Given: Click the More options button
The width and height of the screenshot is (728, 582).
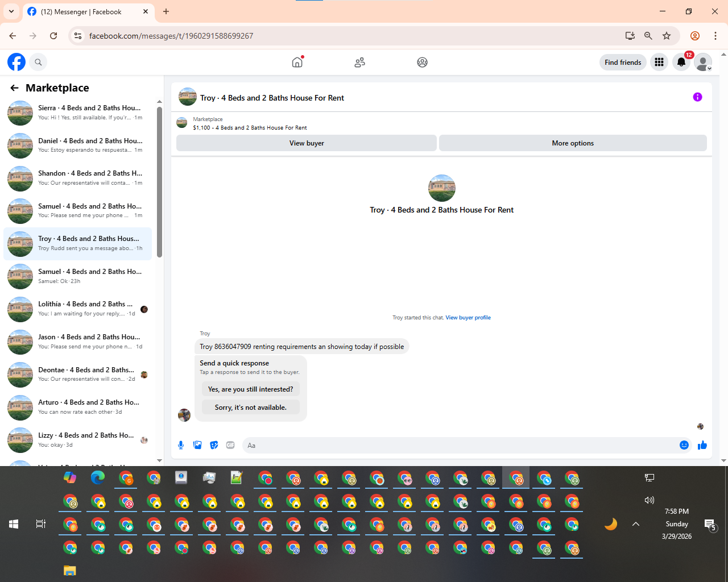Looking at the screenshot, I should tap(573, 143).
